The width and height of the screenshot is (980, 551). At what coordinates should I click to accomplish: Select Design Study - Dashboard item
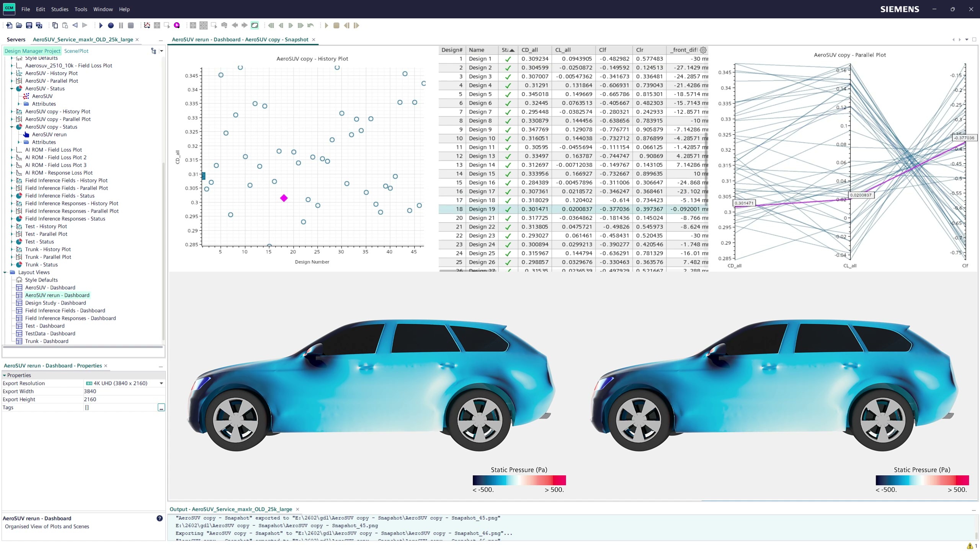(56, 303)
